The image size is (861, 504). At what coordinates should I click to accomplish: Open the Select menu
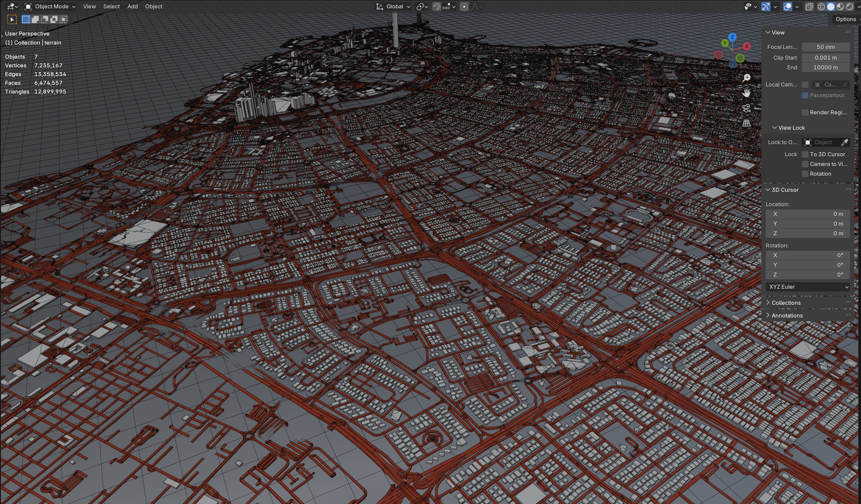tap(111, 6)
